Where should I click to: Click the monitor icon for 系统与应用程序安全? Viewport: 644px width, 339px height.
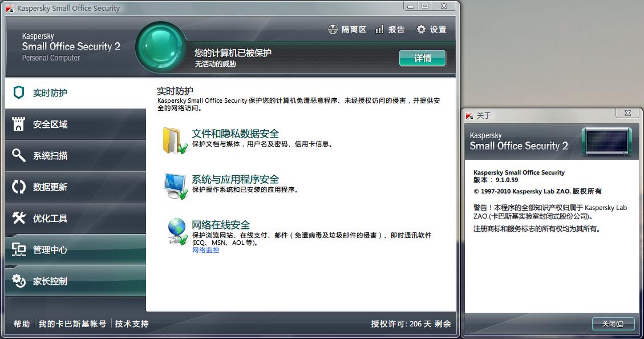click(175, 185)
